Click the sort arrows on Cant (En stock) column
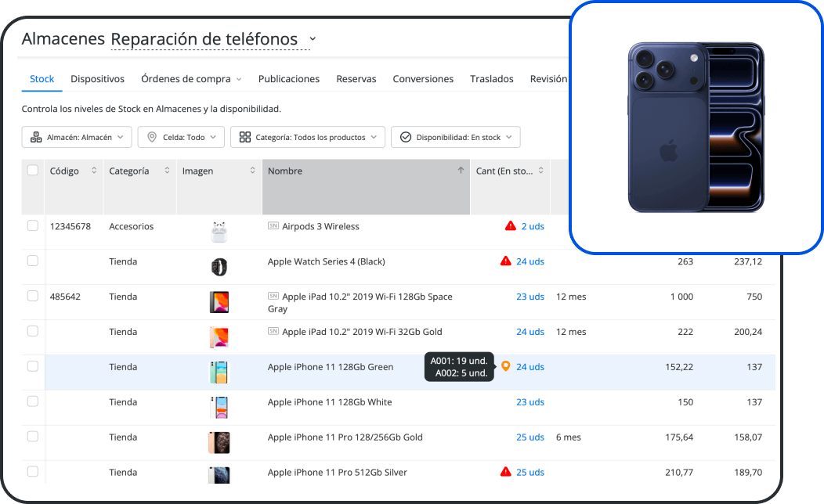 point(540,170)
